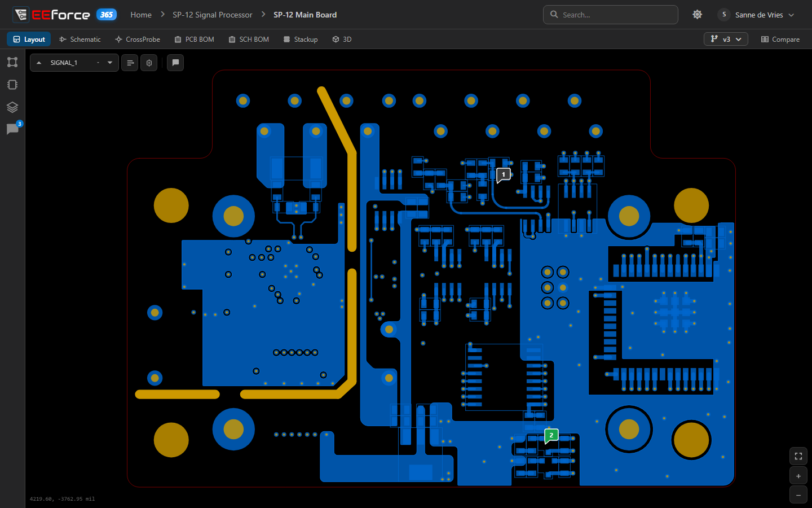The height and width of the screenshot is (508, 812).
Task: Open the PCB BOM tab
Action: coord(195,39)
